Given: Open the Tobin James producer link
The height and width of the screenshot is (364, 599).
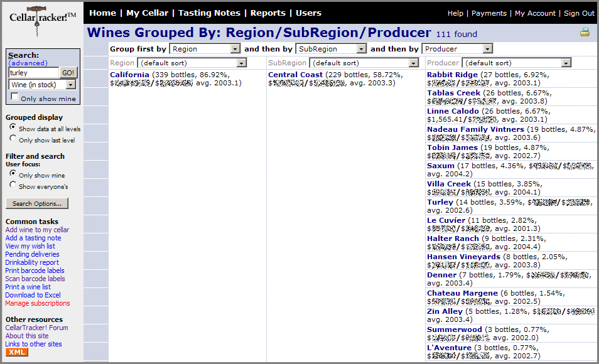Looking at the screenshot, I should click(x=452, y=147).
